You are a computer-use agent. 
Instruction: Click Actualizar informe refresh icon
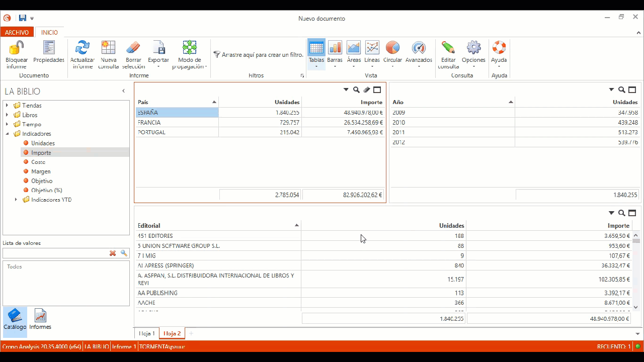(x=82, y=49)
